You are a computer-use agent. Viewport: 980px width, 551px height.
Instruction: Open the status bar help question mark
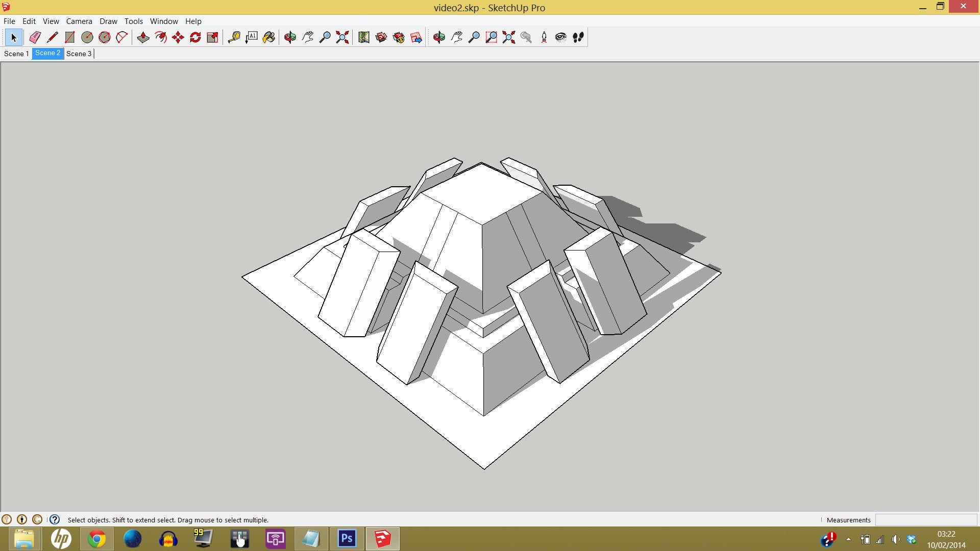(55, 519)
